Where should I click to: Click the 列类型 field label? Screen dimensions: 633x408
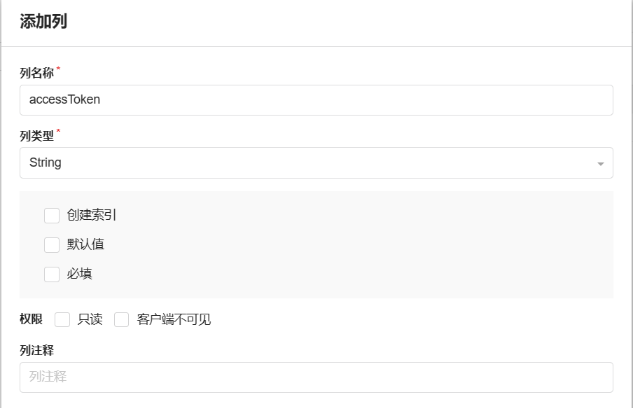click(x=35, y=135)
